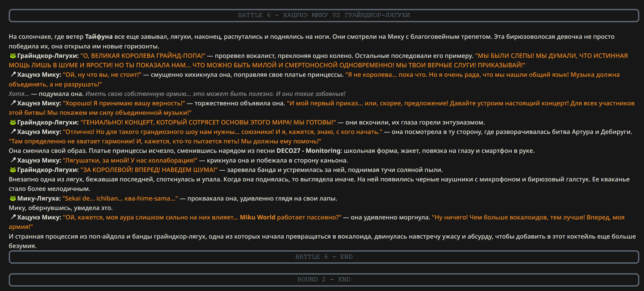Image resolution: width=644 pixels, height=291 pixels.
Task: Click the 'BATTLE 6 – ХАЦУНЭ МИКУ VS ГРАЙНДКОР-ЛЯГУХИ' header box
Action: (x=324, y=15)
